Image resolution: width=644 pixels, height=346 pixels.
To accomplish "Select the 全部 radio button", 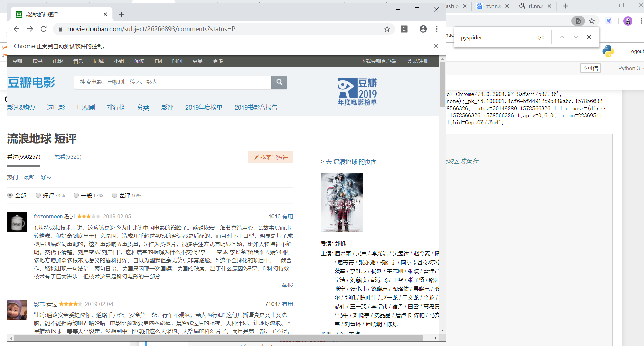I will (x=10, y=195).
